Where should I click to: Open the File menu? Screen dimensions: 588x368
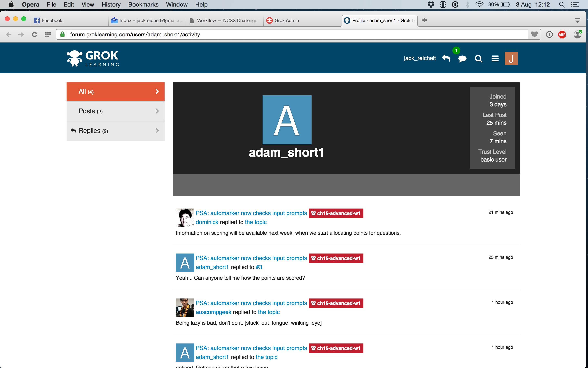pyautogui.click(x=51, y=5)
